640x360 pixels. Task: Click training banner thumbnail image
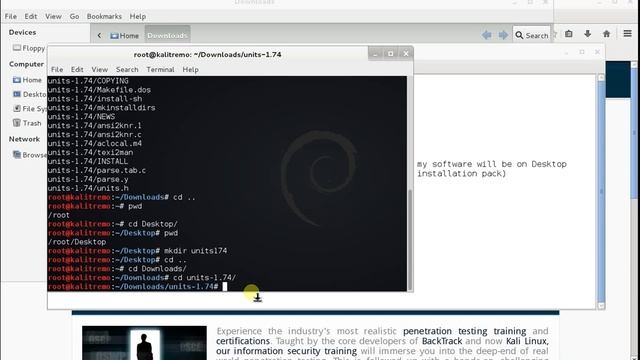[144, 343]
